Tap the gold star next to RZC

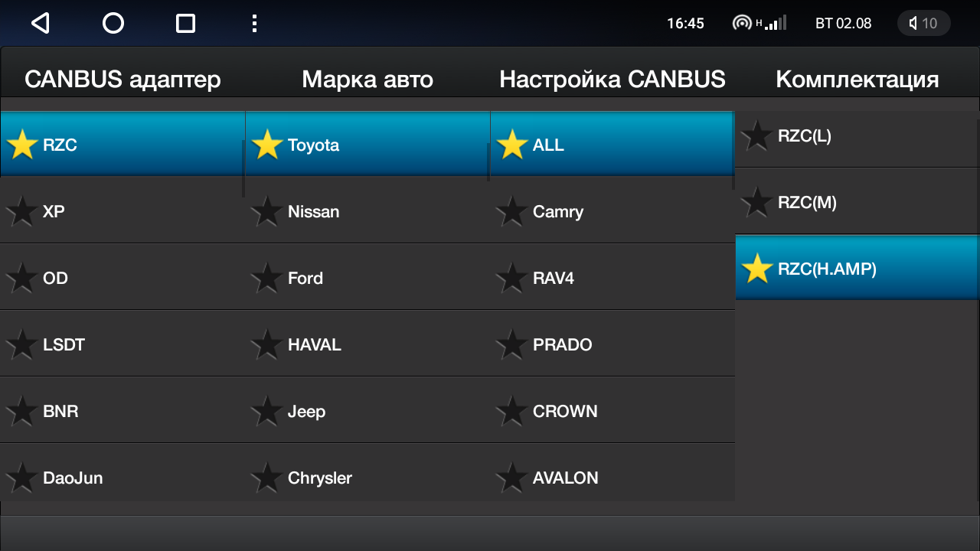point(22,145)
